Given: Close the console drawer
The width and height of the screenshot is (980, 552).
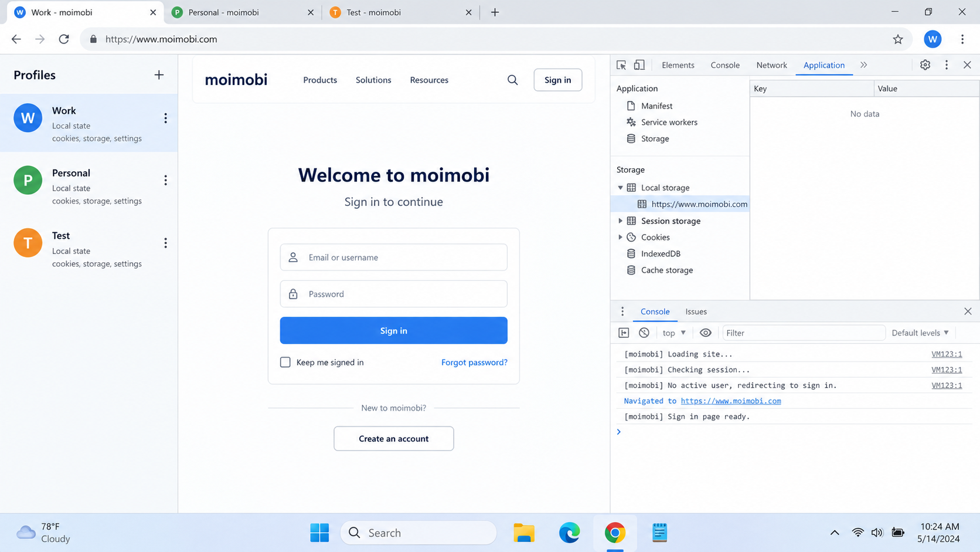Looking at the screenshot, I should click(968, 311).
